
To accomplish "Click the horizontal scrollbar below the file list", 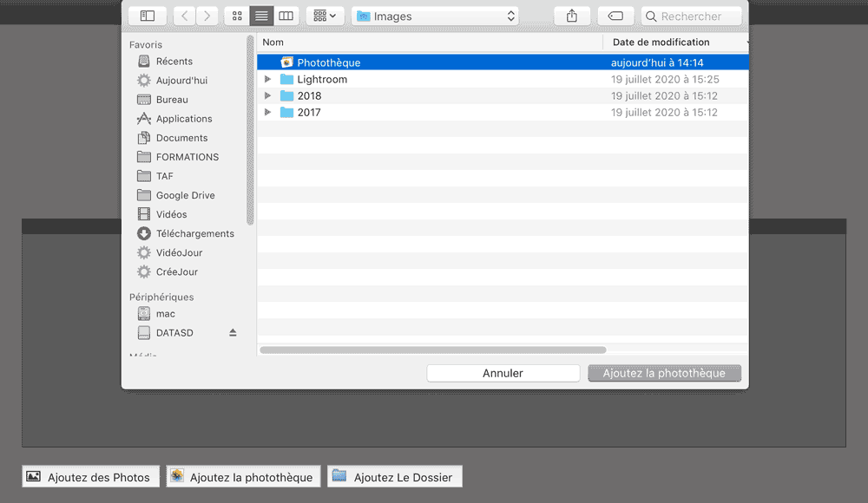I will [x=434, y=350].
